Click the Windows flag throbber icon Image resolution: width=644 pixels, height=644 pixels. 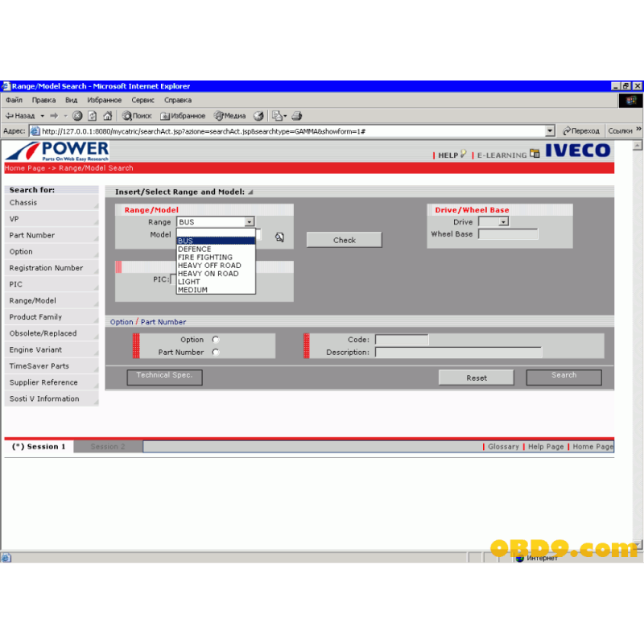631,100
